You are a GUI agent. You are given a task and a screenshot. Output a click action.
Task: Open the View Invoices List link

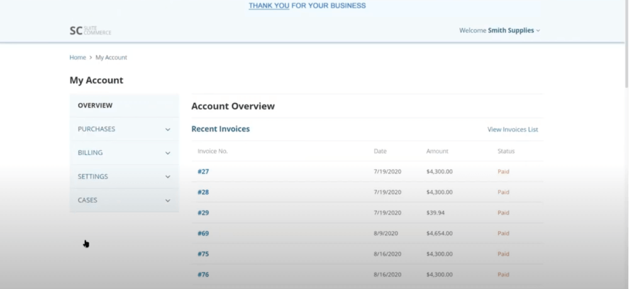[513, 129]
